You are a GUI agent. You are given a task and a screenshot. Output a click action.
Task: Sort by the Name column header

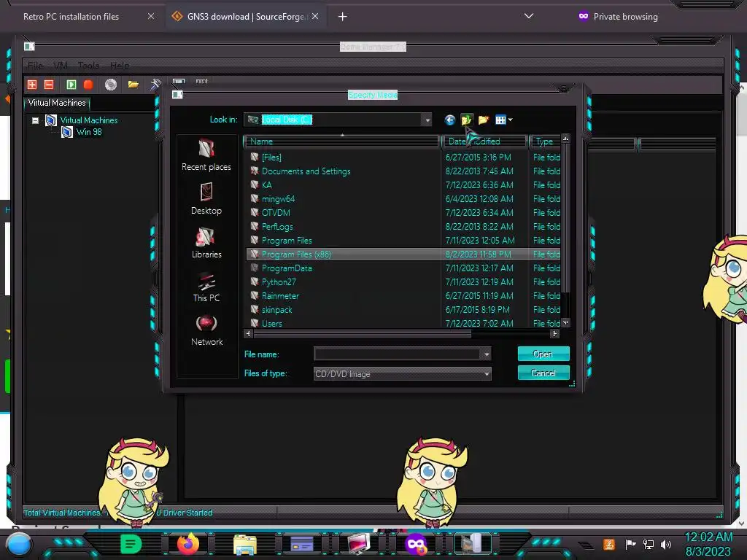(x=341, y=141)
